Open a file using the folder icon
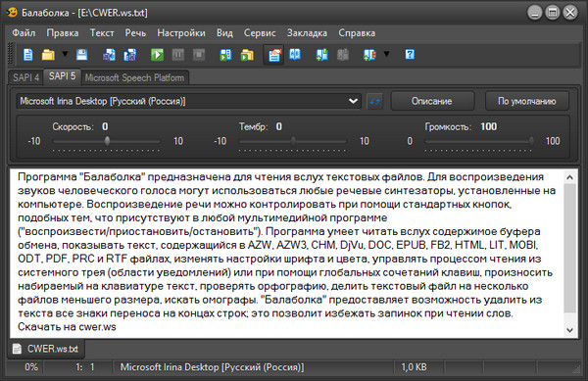Viewport: 588px width, 381px height. pos(48,55)
